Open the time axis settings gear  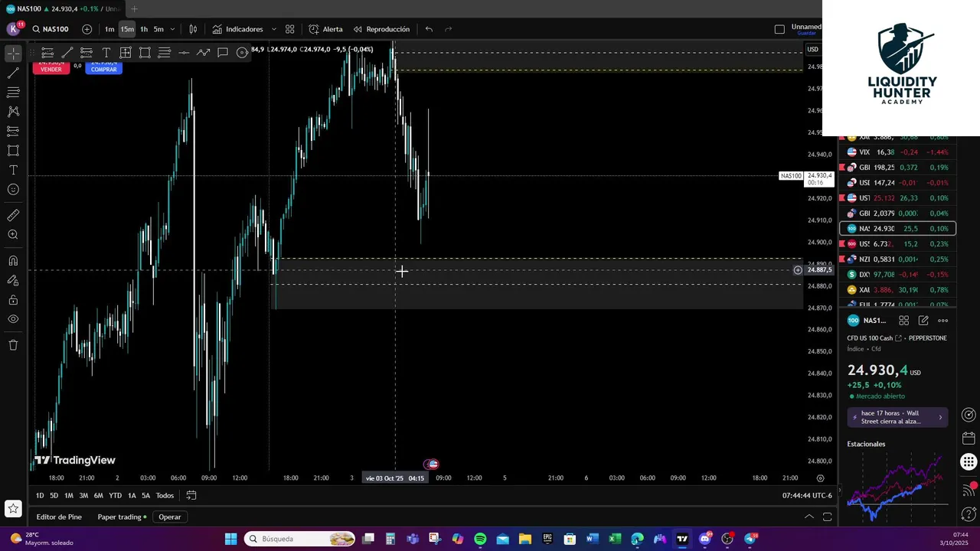click(820, 478)
